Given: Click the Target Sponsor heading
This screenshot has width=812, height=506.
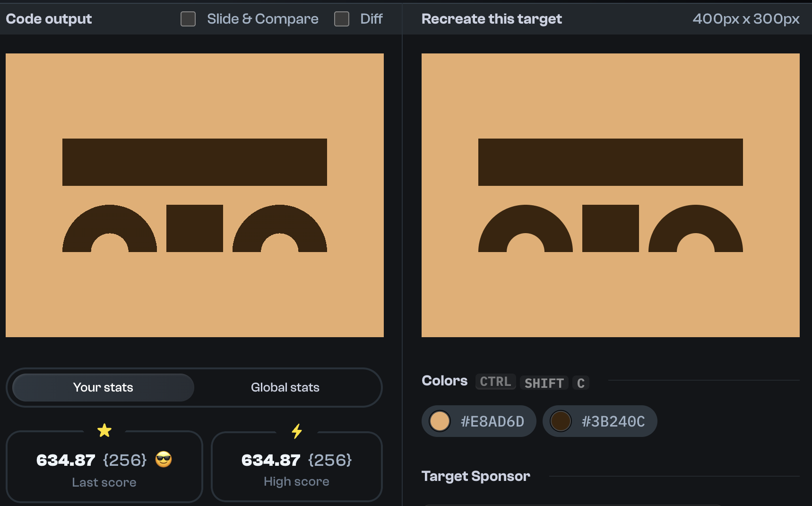Looking at the screenshot, I should click(x=475, y=476).
